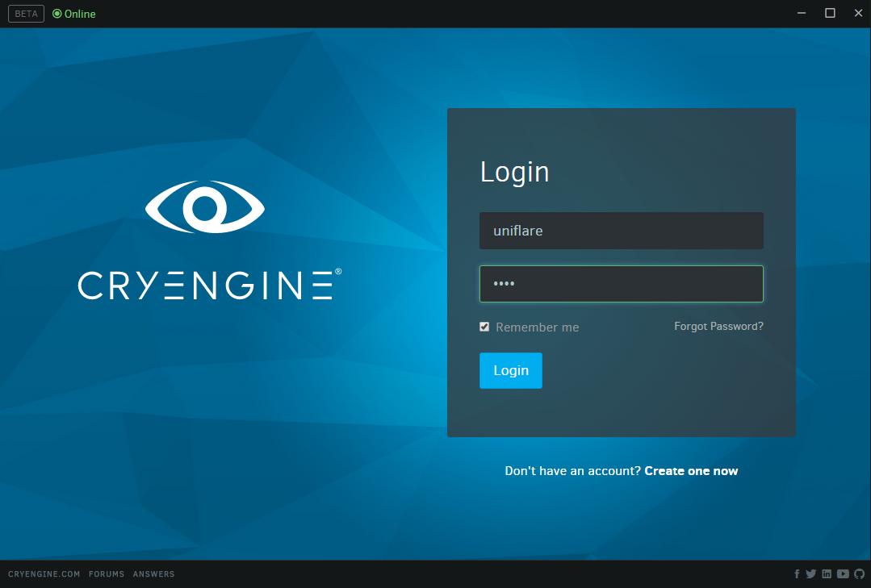The image size is (871, 588).
Task: Click Create one now link
Action: pos(691,471)
